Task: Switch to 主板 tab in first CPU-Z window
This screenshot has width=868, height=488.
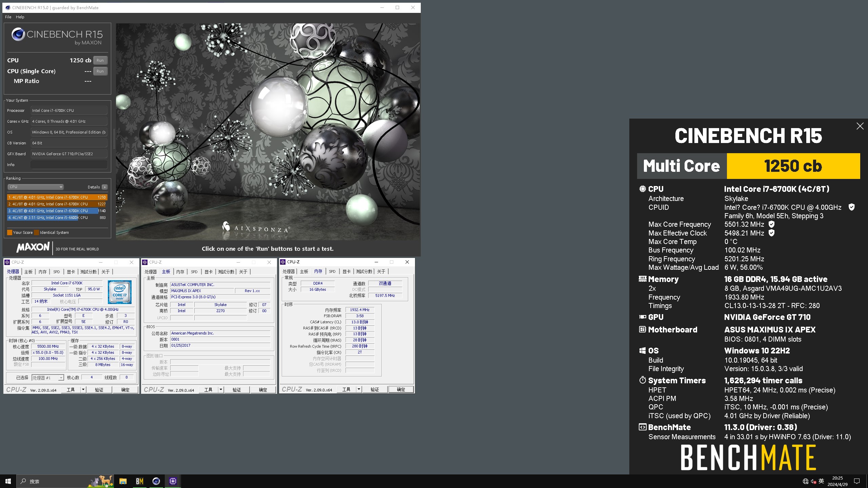Action: 28,272
